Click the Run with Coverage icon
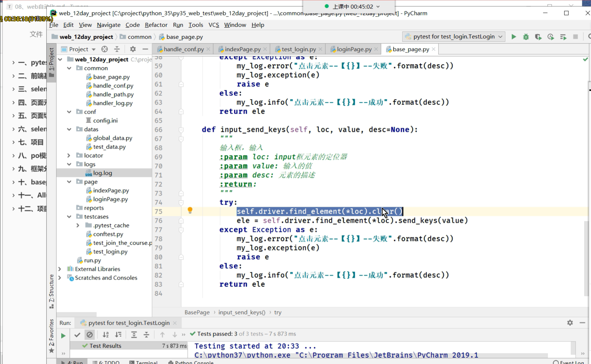 (538, 37)
